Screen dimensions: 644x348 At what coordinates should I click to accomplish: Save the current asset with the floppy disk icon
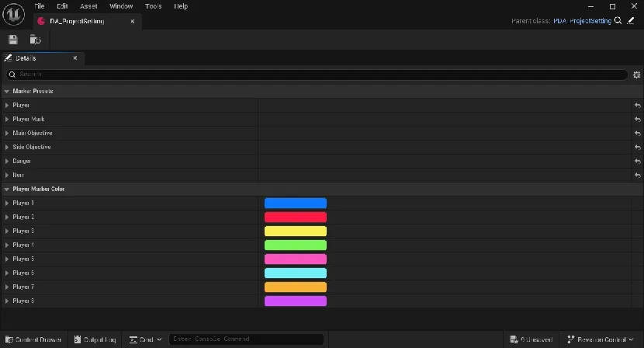coord(13,40)
